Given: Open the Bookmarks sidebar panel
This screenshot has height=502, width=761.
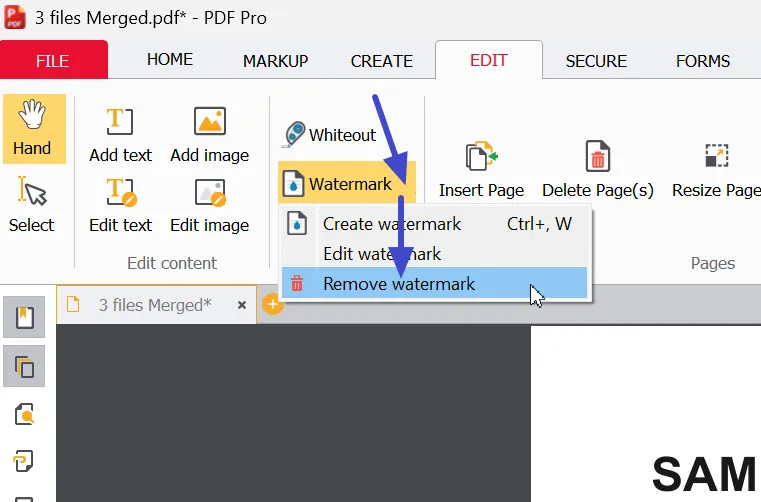Looking at the screenshot, I should tap(24, 318).
